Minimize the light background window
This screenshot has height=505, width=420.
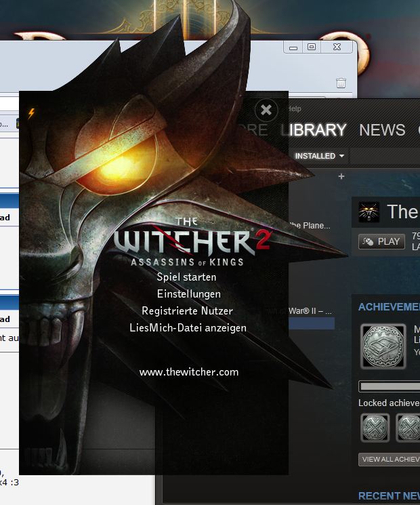(293, 47)
